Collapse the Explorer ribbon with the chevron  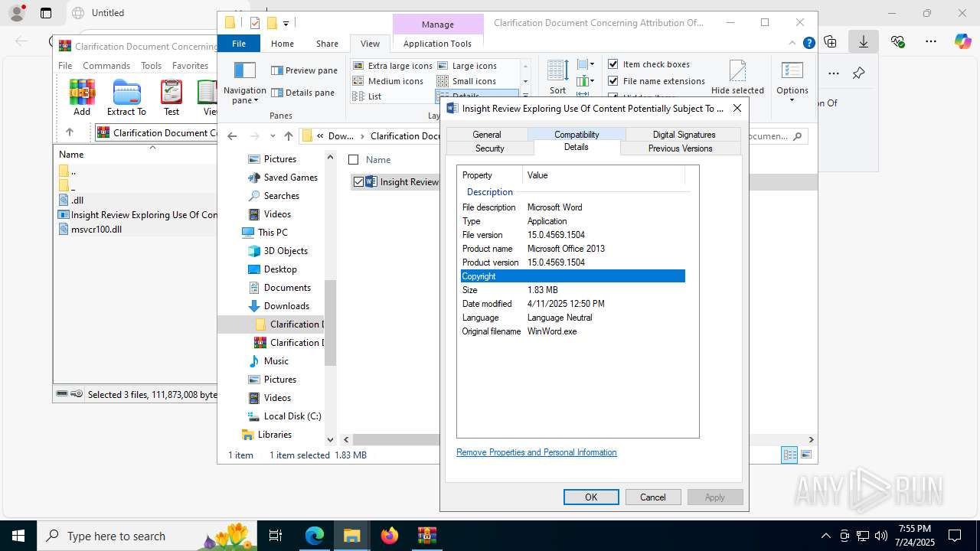pos(794,44)
